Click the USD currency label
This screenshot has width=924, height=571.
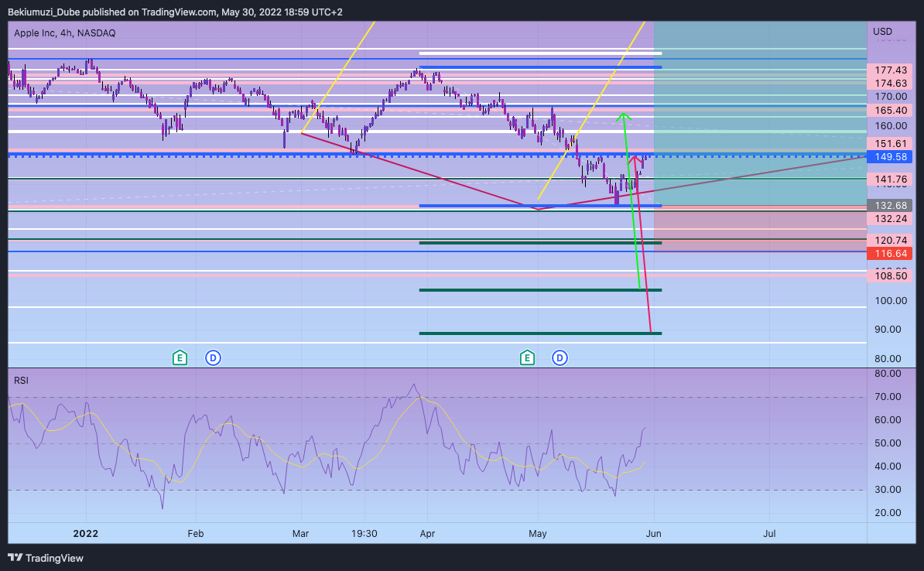coord(882,31)
